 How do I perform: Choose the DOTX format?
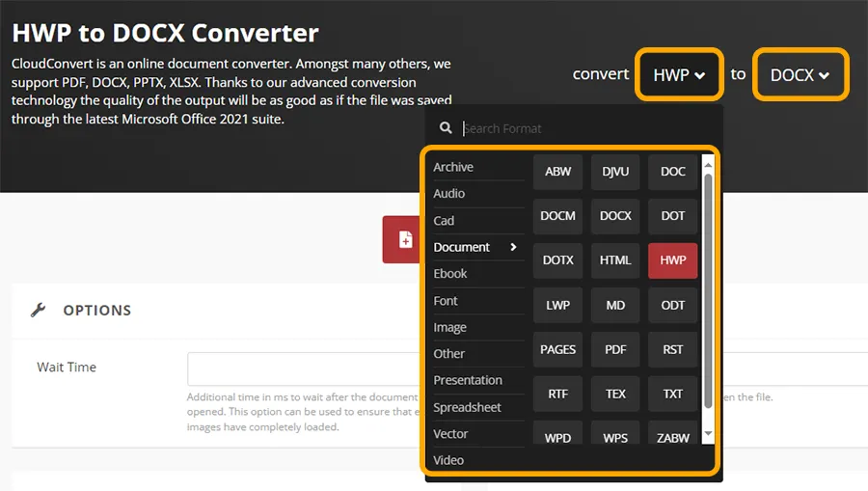(x=558, y=260)
